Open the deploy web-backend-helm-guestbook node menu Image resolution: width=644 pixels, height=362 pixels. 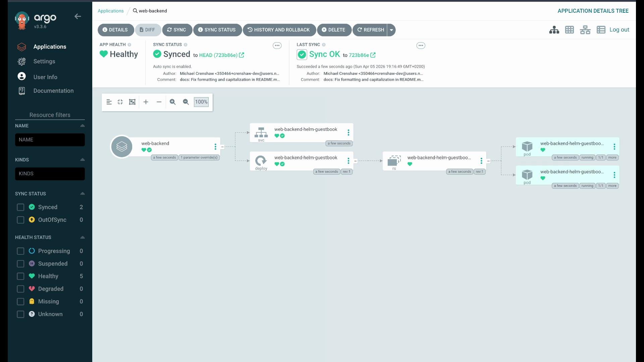tap(348, 161)
